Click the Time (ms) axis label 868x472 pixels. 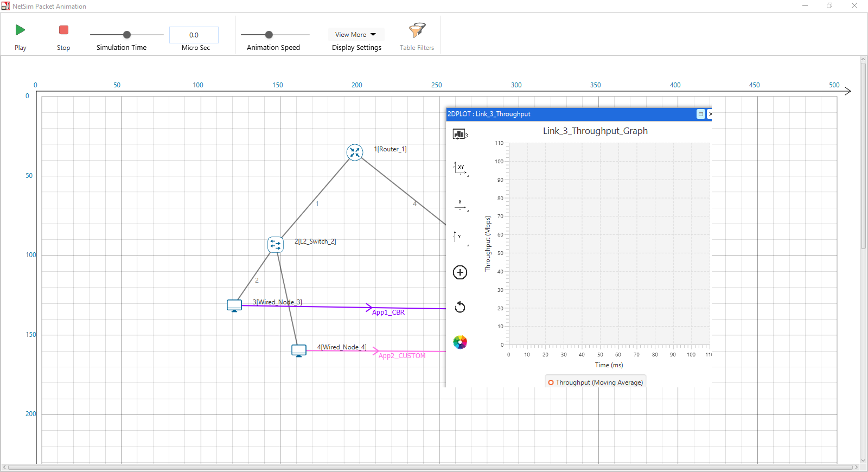pos(609,365)
